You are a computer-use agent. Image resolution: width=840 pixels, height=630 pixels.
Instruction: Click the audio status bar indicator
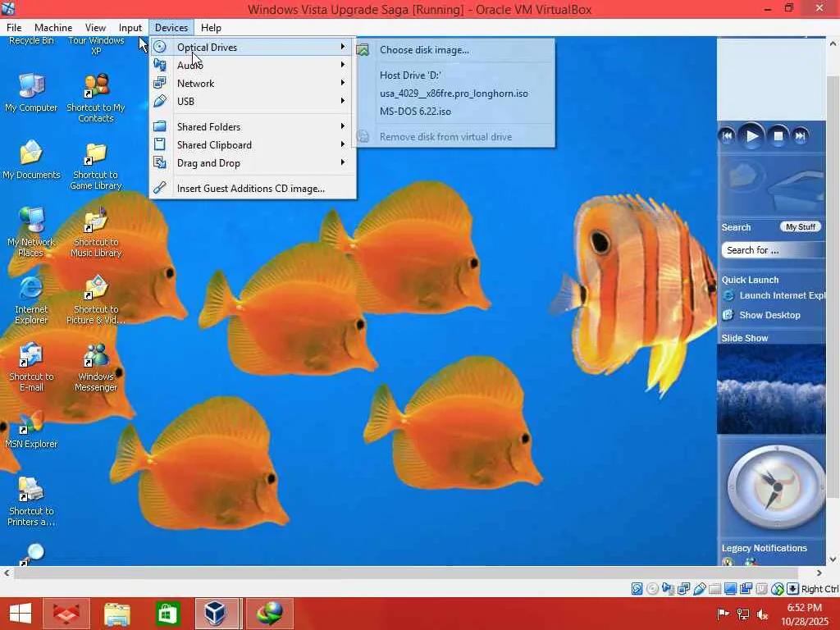[x=668, y=589]
